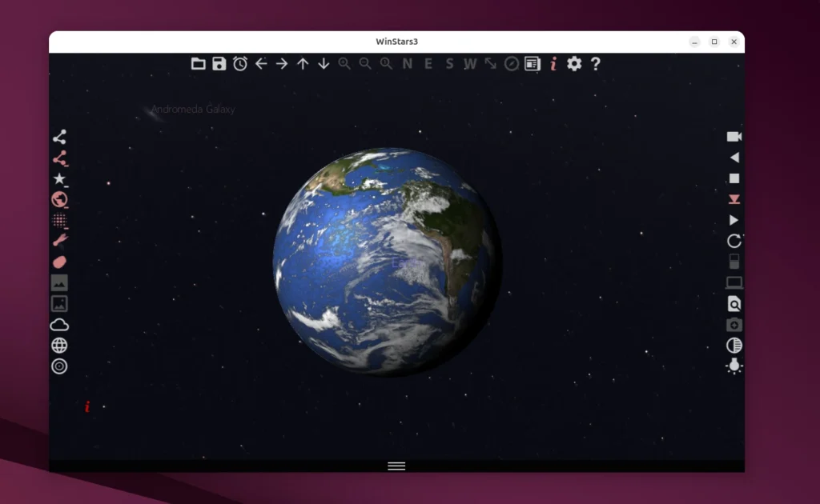820x504 pixels.
Task: Play time forward
Action: click(734, 219)
